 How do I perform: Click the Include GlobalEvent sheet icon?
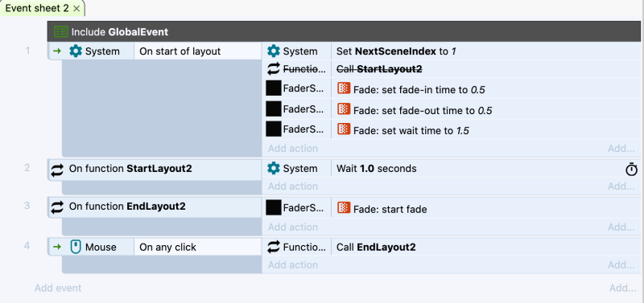[x=61, y=31]
